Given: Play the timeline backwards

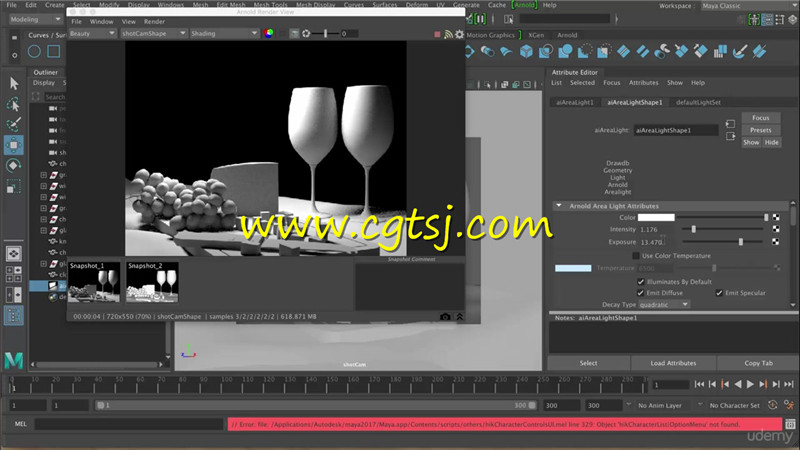Looking at the screenshot, I should (x=738, y=384).
